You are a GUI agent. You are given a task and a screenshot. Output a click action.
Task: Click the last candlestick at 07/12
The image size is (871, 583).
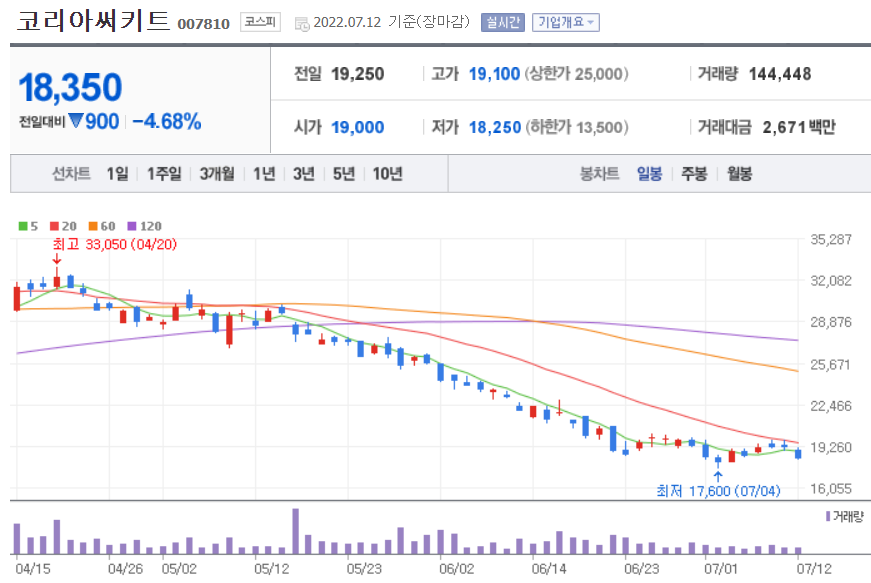point(798,454)
